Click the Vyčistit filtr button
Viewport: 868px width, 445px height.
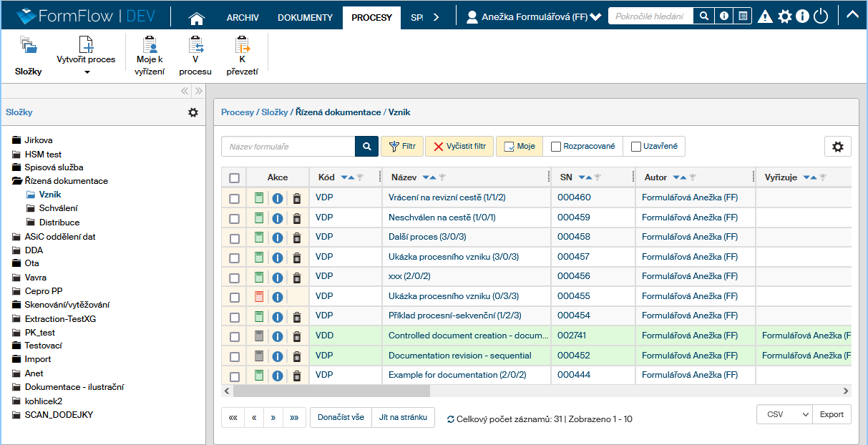(x=459, y=147)
